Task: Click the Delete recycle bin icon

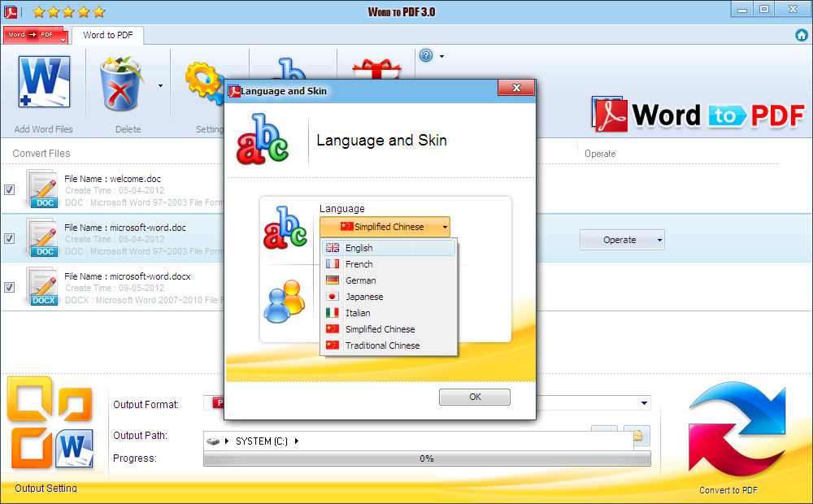Action: [121, 84]
